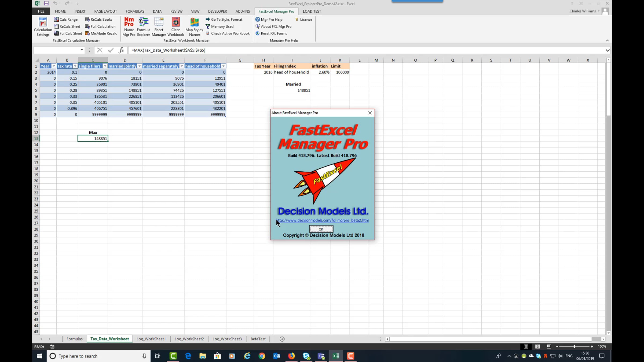Add a new sheet with plus button
The image size is (644, 362).
(282, 339)
